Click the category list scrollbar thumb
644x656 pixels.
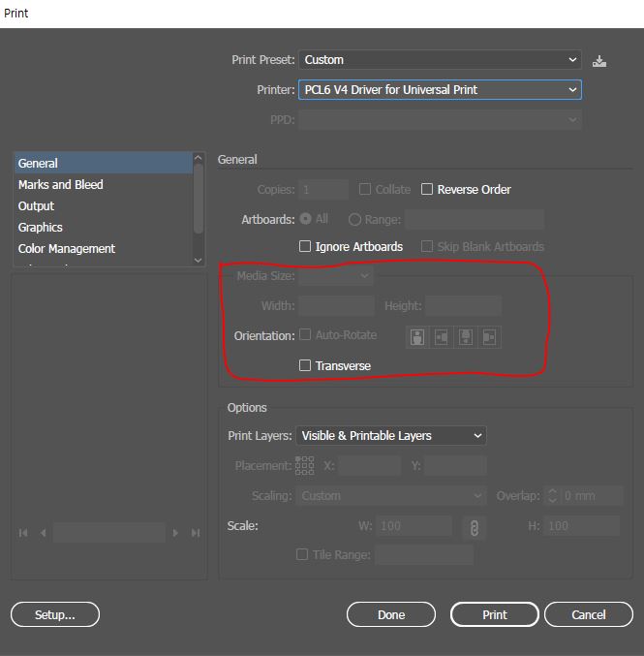coord(199,199)
